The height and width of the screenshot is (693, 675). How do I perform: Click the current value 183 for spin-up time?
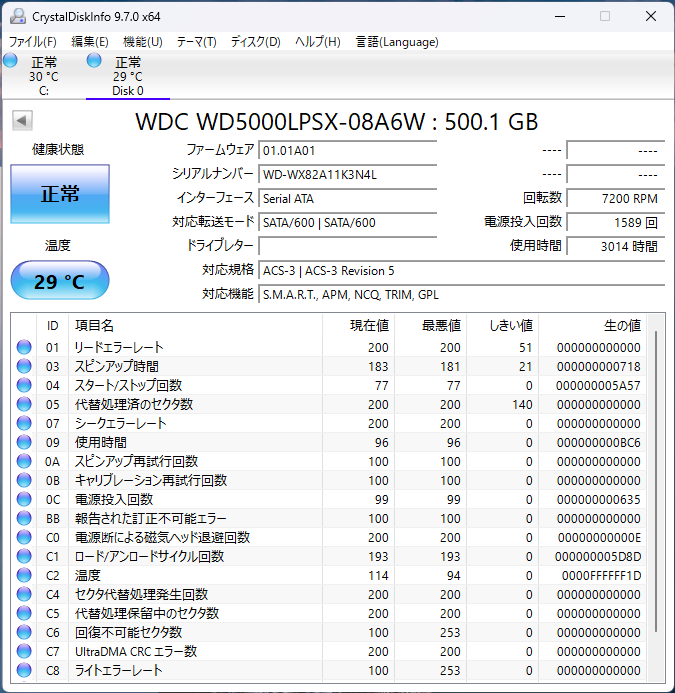[378, 366]
